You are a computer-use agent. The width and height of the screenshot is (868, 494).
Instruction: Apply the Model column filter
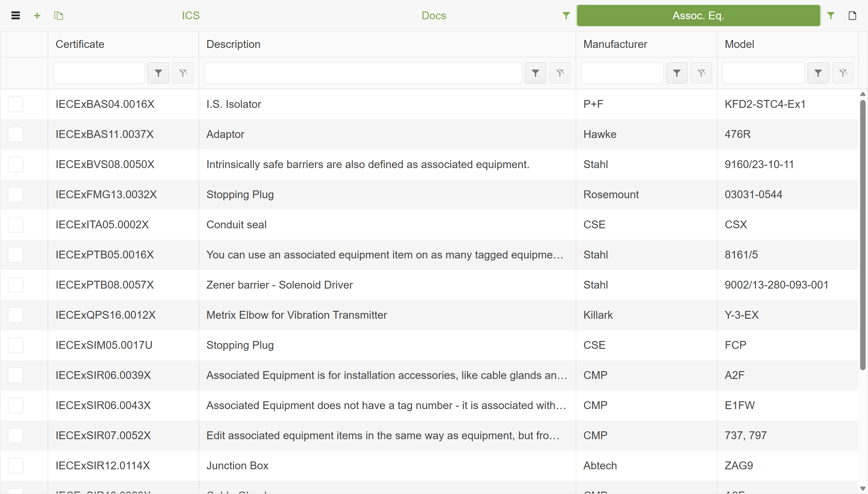coord(818,73)
